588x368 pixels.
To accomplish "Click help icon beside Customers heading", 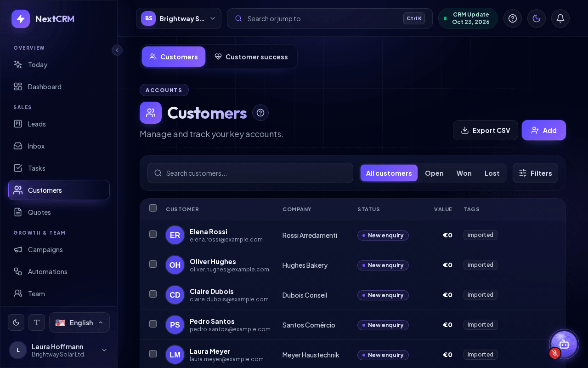I will coord(260,113).
